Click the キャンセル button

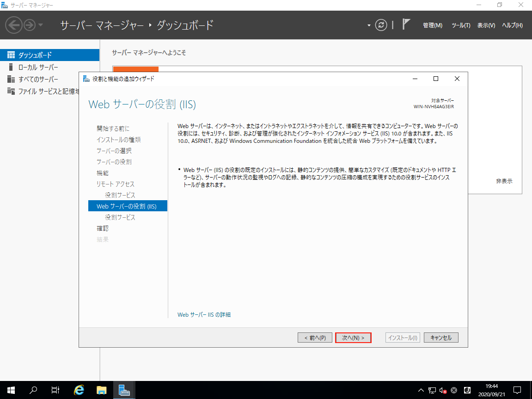[441, 338]
